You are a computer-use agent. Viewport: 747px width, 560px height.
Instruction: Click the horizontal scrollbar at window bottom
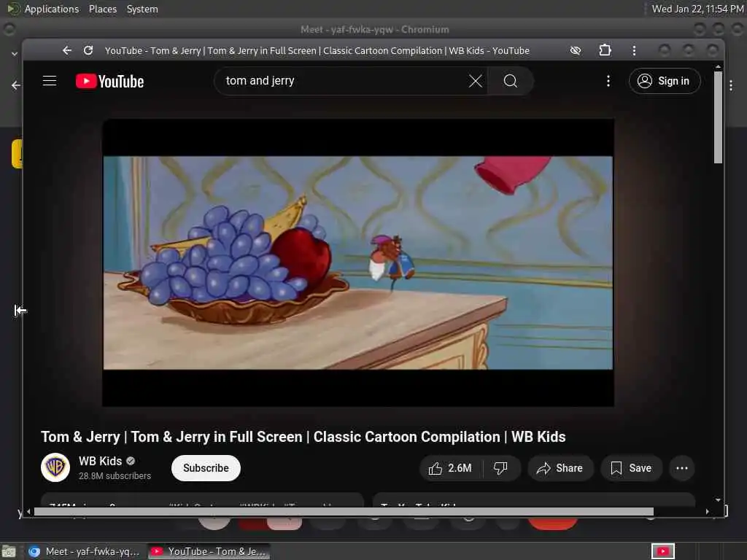344,511
